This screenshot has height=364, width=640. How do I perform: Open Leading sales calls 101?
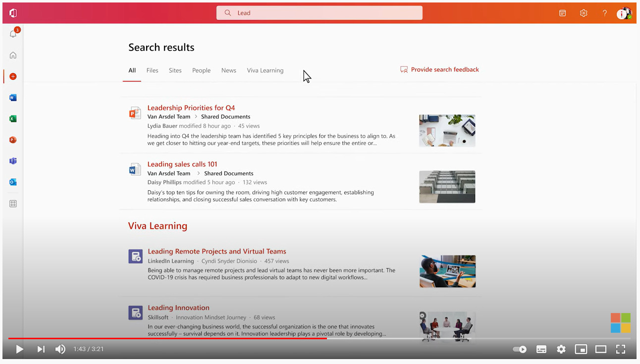pyautogui.click(x=182, y=164)
